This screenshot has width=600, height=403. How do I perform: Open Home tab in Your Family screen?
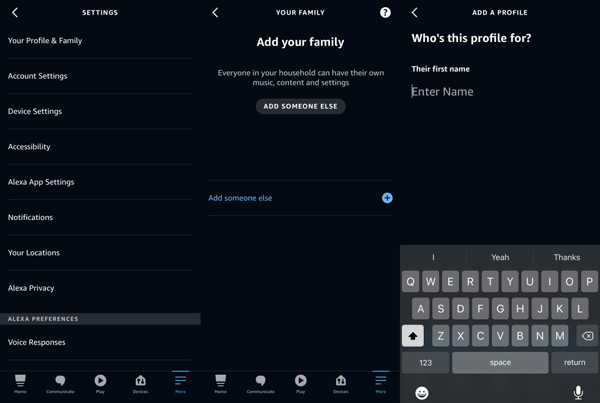[220, 383]
